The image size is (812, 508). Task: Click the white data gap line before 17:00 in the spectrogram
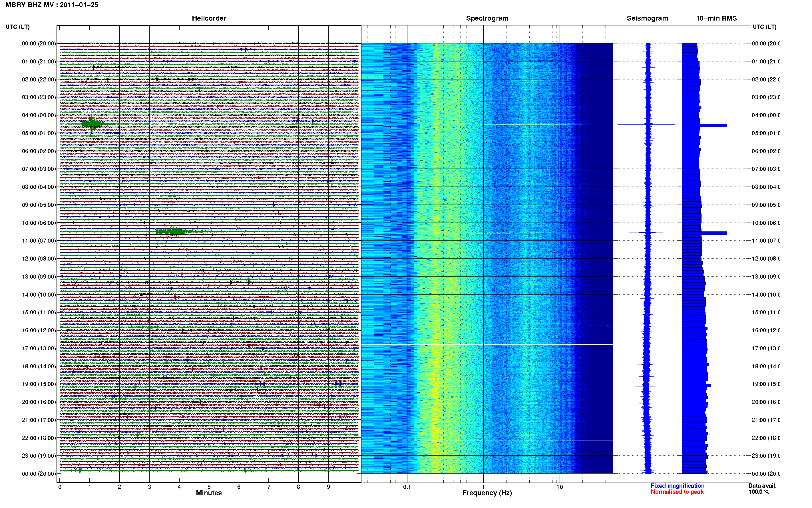click(x=487, y=345)
